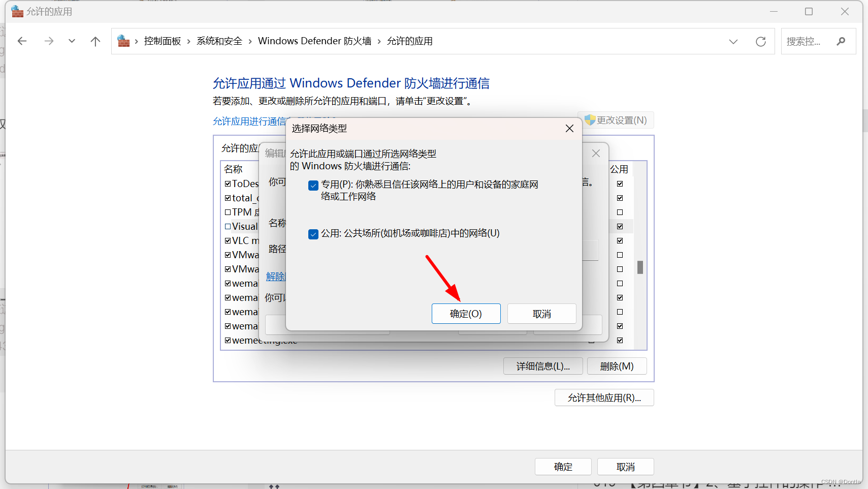Viewport: 868px width, 489px height.
Task: Click the 解除 link in edit dialog
Action: (x=276, y=276)
